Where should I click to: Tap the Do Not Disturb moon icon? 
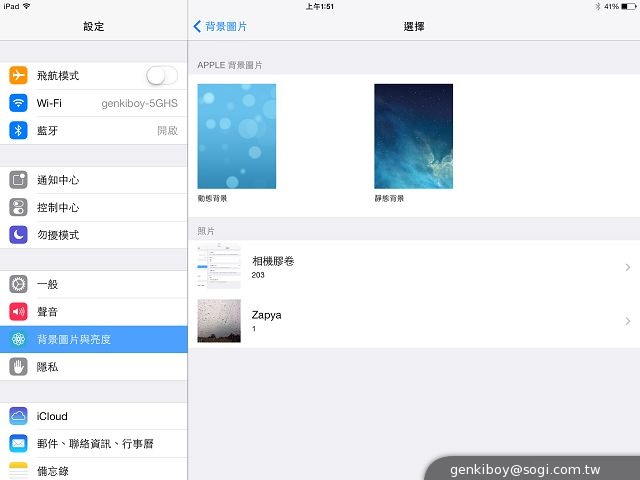pyautogui.click(x=18, y=235)
